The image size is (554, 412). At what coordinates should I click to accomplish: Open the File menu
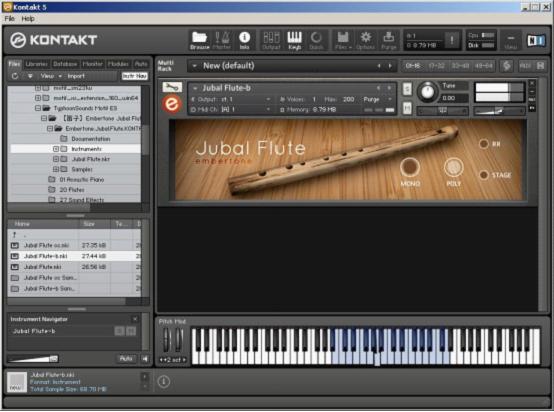point(10,19)
